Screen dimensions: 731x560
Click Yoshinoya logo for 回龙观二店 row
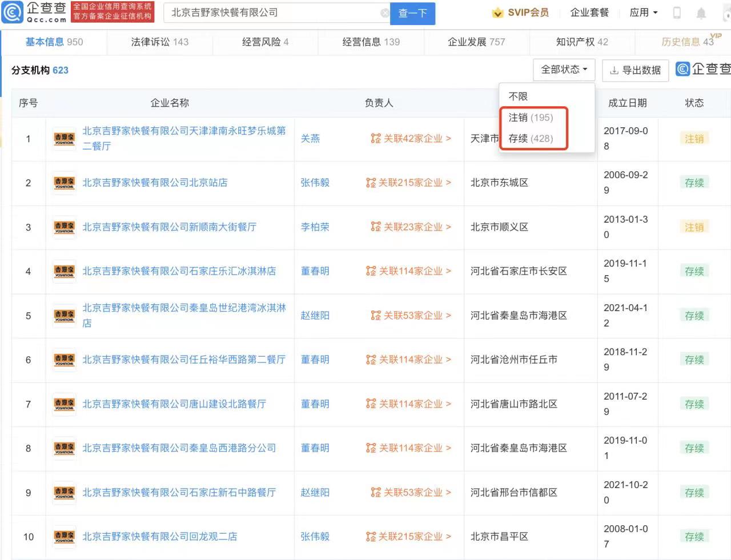tap(65, 537)
